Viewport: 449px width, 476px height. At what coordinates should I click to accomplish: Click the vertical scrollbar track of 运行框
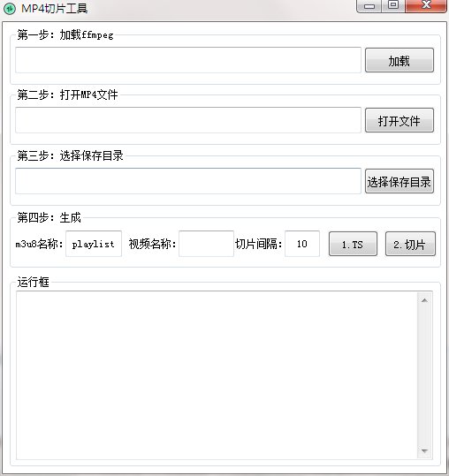425,375
